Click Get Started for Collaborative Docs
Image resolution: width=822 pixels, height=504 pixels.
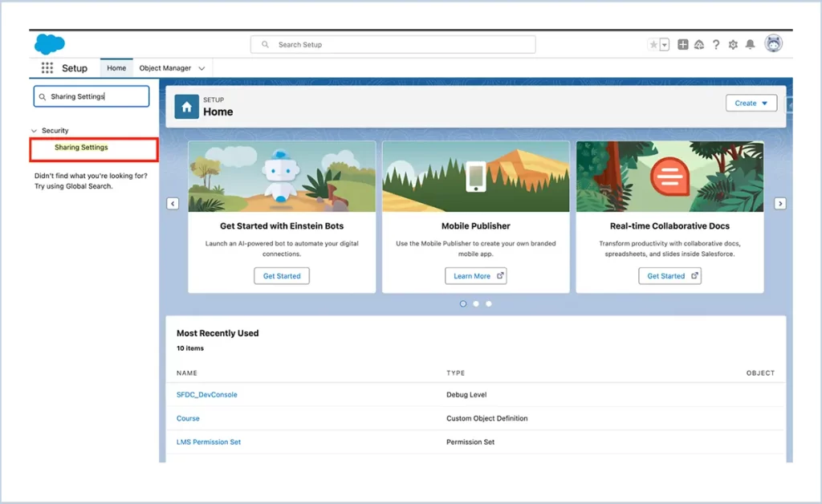670,276
